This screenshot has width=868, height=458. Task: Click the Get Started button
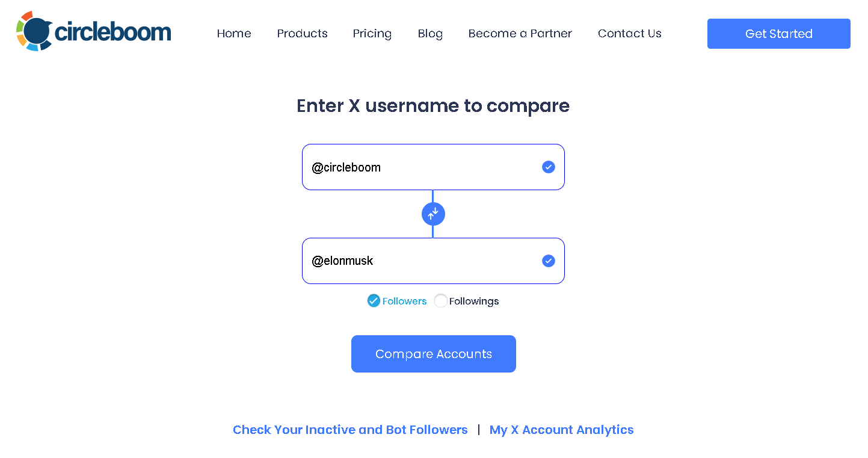pyautogui.click(x=778, y=34)
